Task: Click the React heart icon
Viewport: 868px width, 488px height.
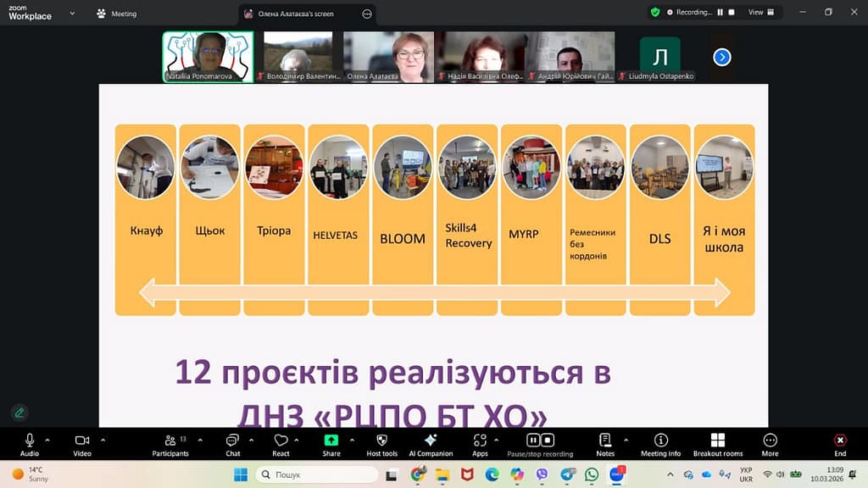Action: (x=281, y=441)
